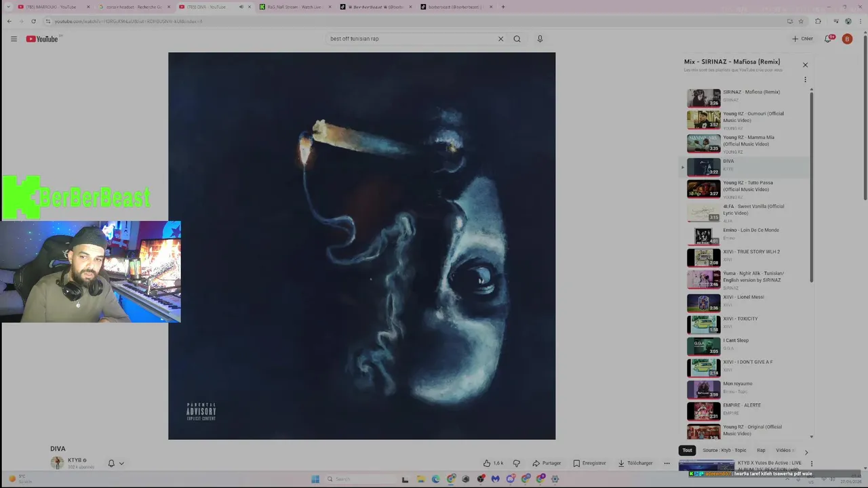This screenshot has height=488, width=868.
Task: Open the taskbar settings gear icon
Action: click(555, 479)
